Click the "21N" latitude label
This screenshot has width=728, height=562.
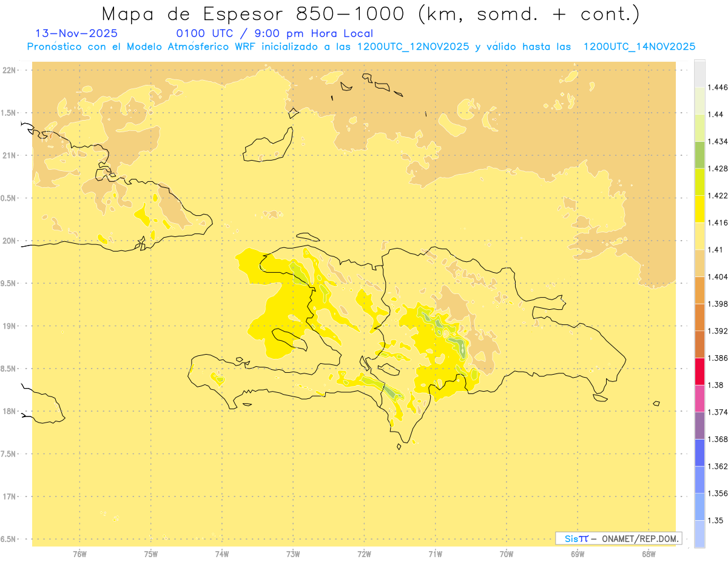pyautogui.click(x=10, y=155)
